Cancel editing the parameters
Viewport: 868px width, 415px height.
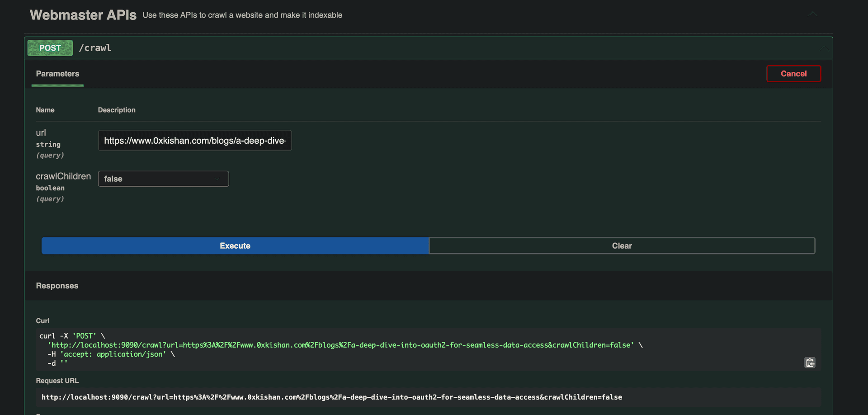793,73
